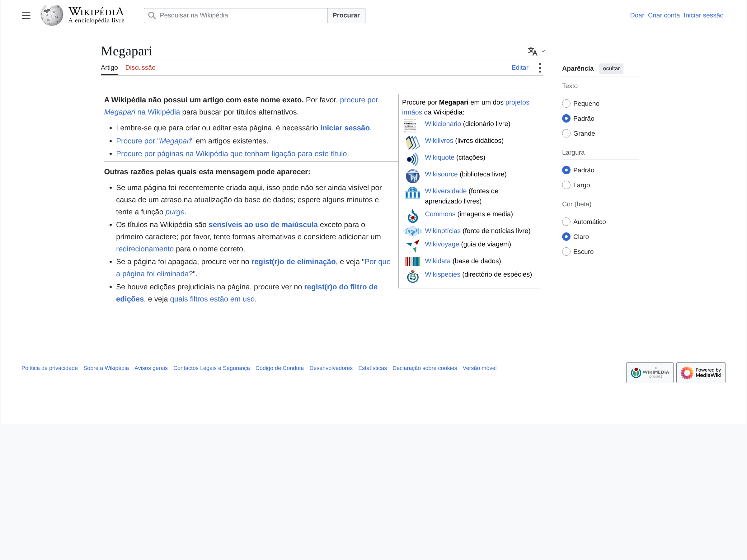This screenshot has height=560, width=747.
Task: Open the Wikiquote text link
Action: [439, 157]
